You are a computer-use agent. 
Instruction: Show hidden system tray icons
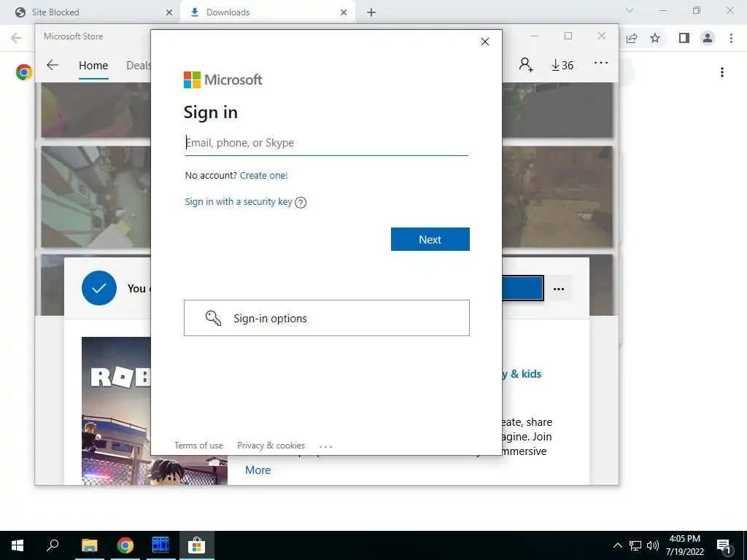tap(617, 545)
